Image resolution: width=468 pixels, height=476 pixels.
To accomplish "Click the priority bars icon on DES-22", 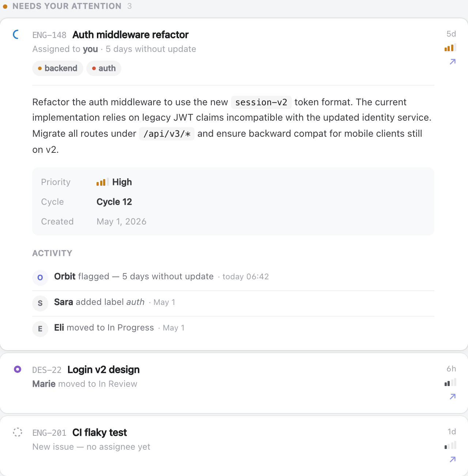I will [450, 383].
